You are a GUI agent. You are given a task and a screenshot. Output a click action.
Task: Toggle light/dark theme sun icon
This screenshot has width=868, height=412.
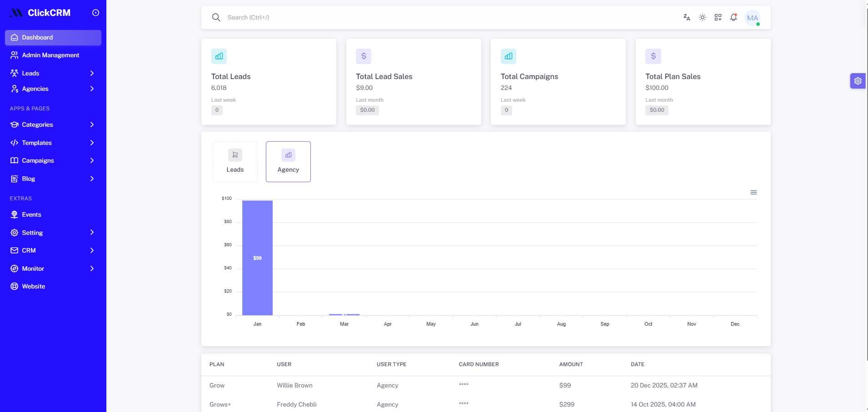coord(703,17)
